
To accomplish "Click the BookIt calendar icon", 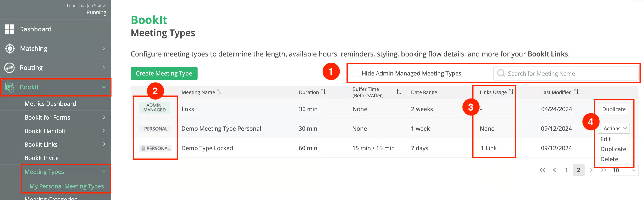I will click(x=9, y=87).
